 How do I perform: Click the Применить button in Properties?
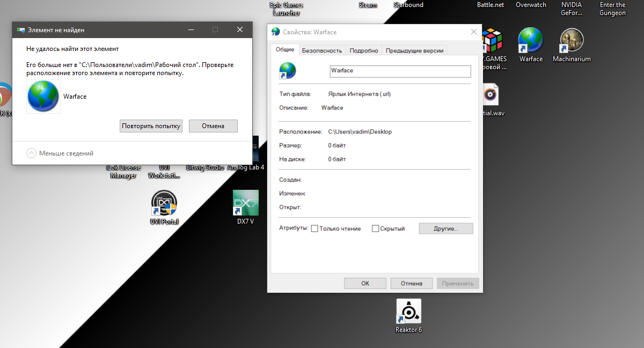pos(458,283)
